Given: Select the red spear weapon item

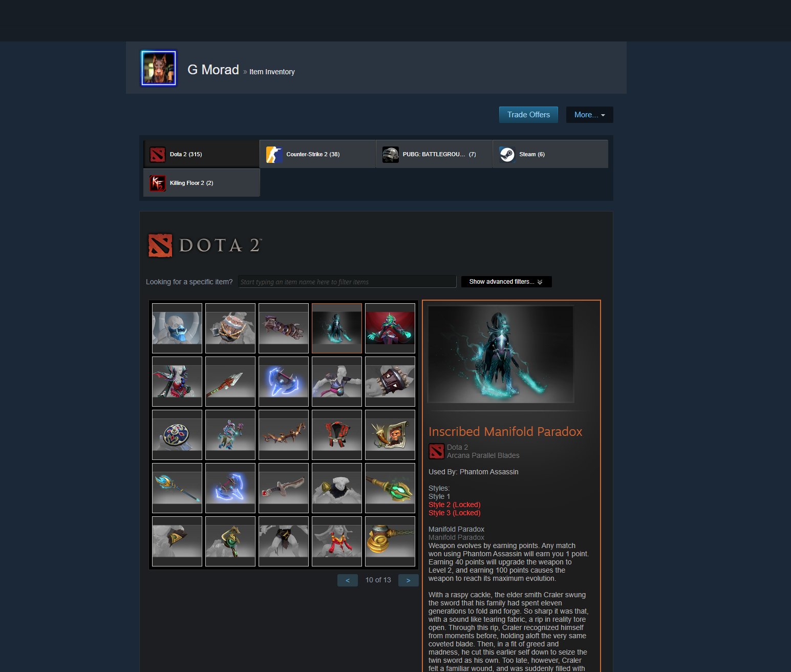Looking at the screenshot, I should click(x=230, y=382).
